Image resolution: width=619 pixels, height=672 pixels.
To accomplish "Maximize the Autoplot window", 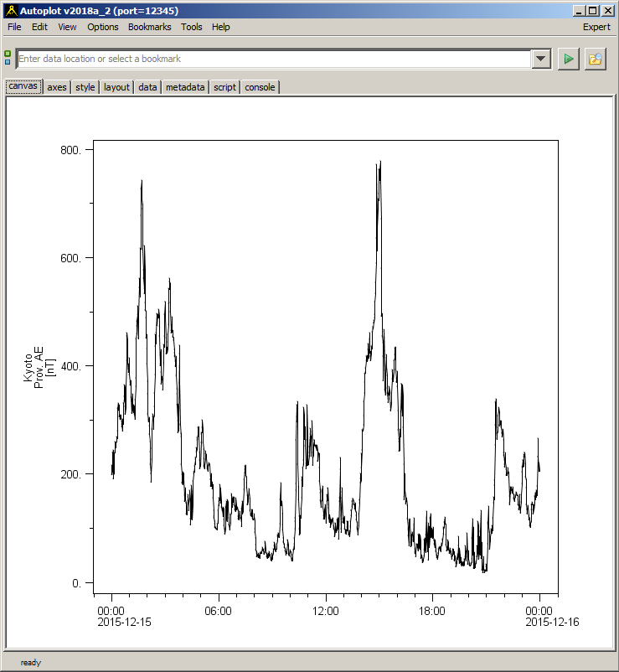I will [593, 10].
